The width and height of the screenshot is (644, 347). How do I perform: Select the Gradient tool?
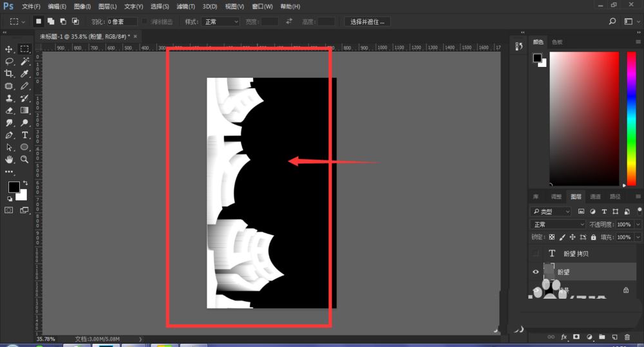24,111
